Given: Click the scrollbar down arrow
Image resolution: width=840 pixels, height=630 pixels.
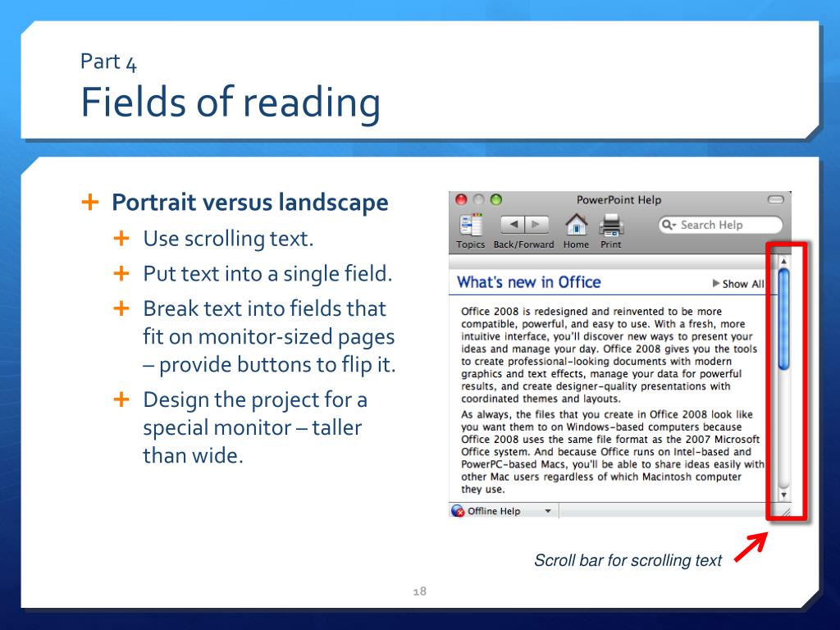Looking at the screenshot, I should click(783, 495).
